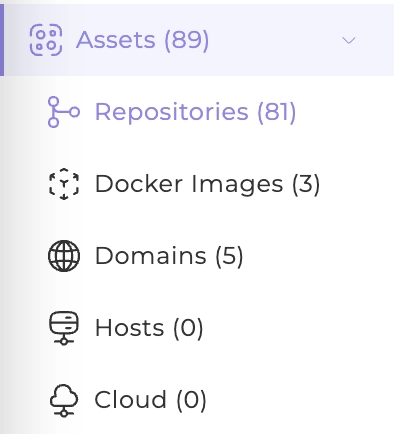Click the (81) count beside Repositories
The width and height of the screenshot is (398, 434).
(277, 112)
